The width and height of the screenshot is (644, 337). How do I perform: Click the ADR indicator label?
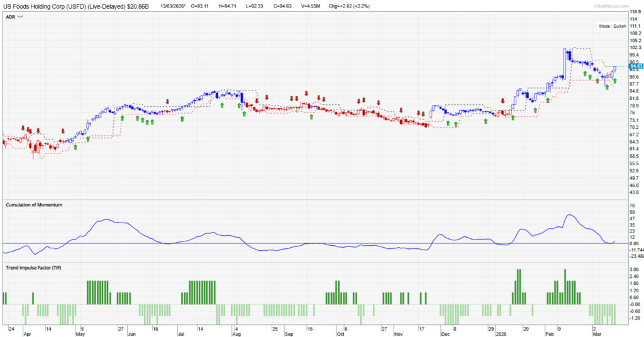coord(10,18)
